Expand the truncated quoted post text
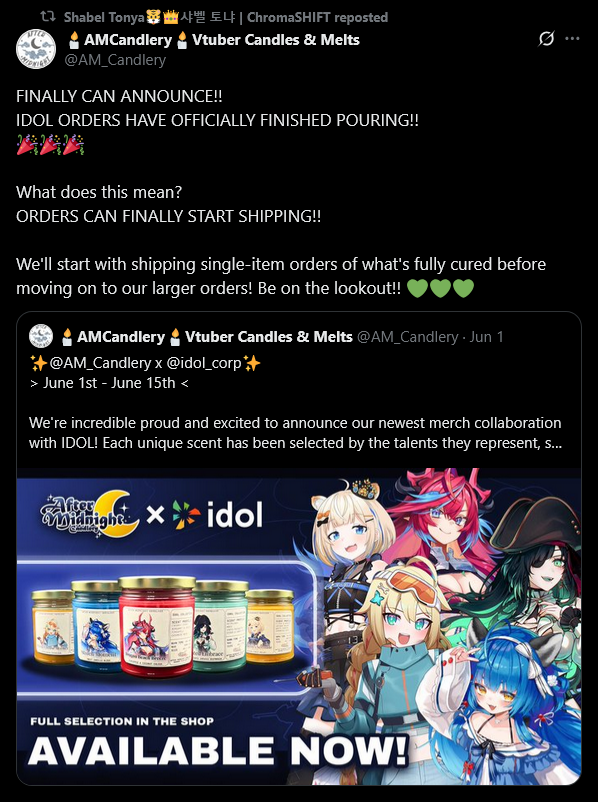This screenshot has width=598, height=802. pyautogui.click(x=295, y=433)
